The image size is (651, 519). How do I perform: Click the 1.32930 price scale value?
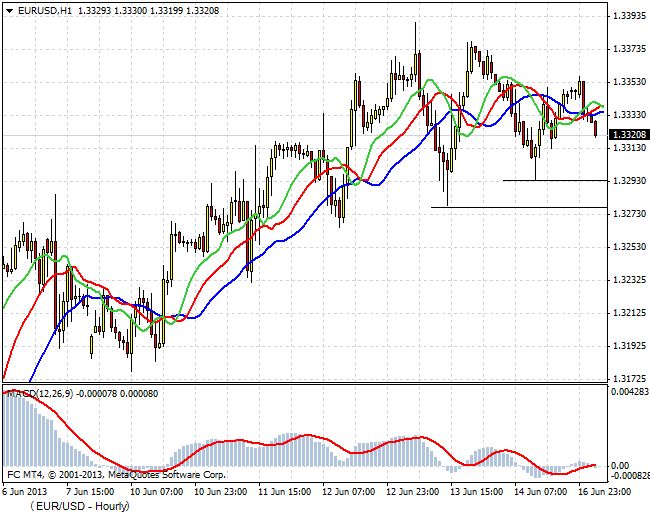pyautogui.click(x=629, y=181)
